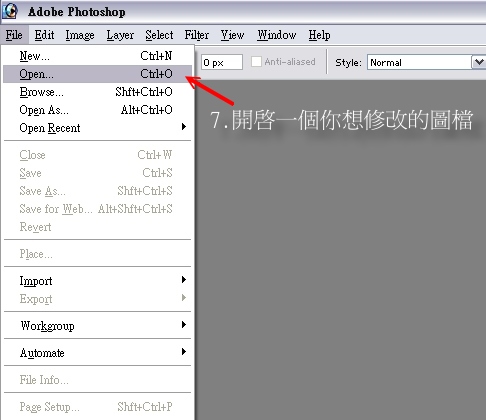Select New... in the File menu
The height and width of the screenshot is (420, 486).
pos(97,56)
